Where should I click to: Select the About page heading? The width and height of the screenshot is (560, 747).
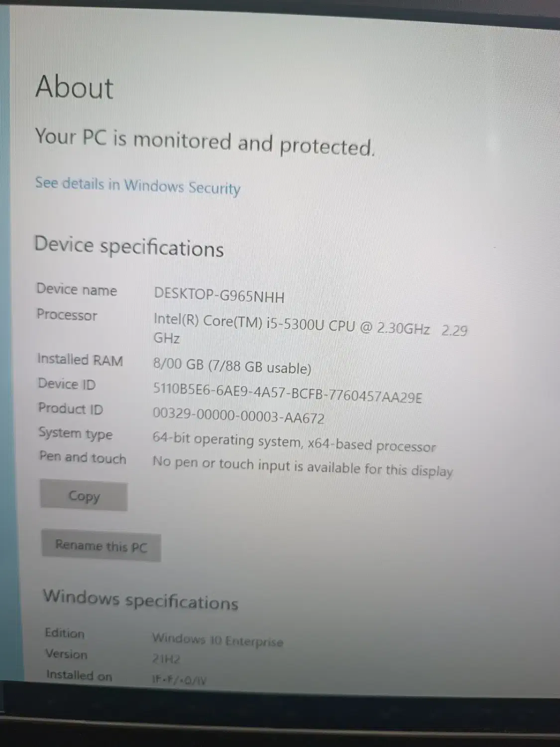pyautogui.click(x=75, y=87)
